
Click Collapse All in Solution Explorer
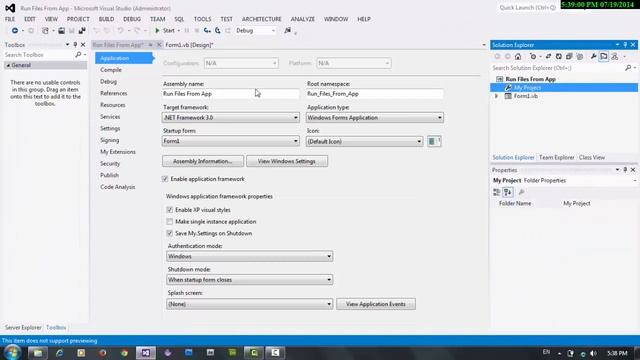point(569,56)
